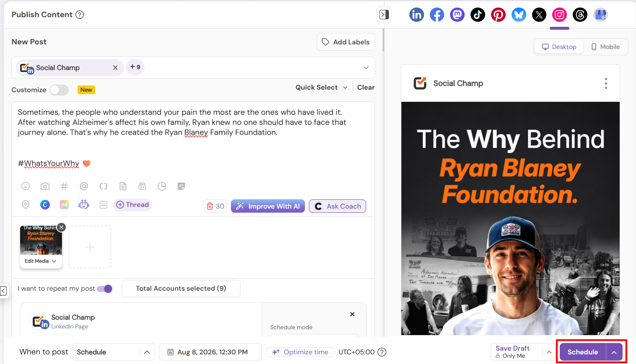Toggle the repeat my post switch
636x364 pixels.
(x=105, y=289)
